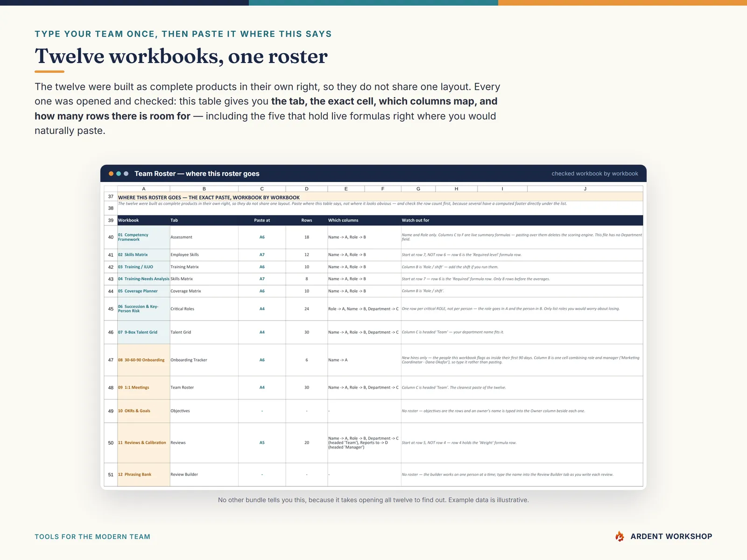The height and width of the screenshot is (560, 747).
Task: Click the '12 Phrasing Bank' workbook cell
Action: [144, 475]
